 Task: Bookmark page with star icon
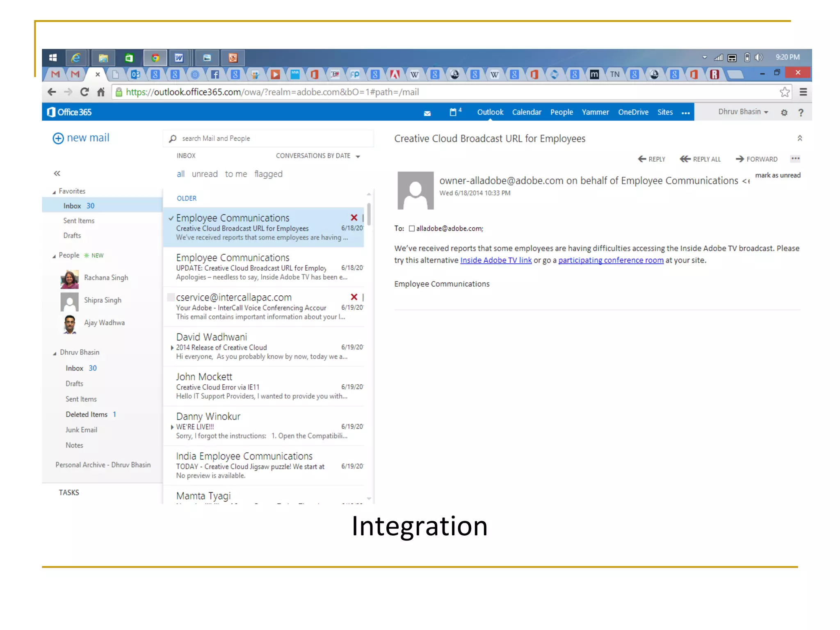click(x=784, y=92)
